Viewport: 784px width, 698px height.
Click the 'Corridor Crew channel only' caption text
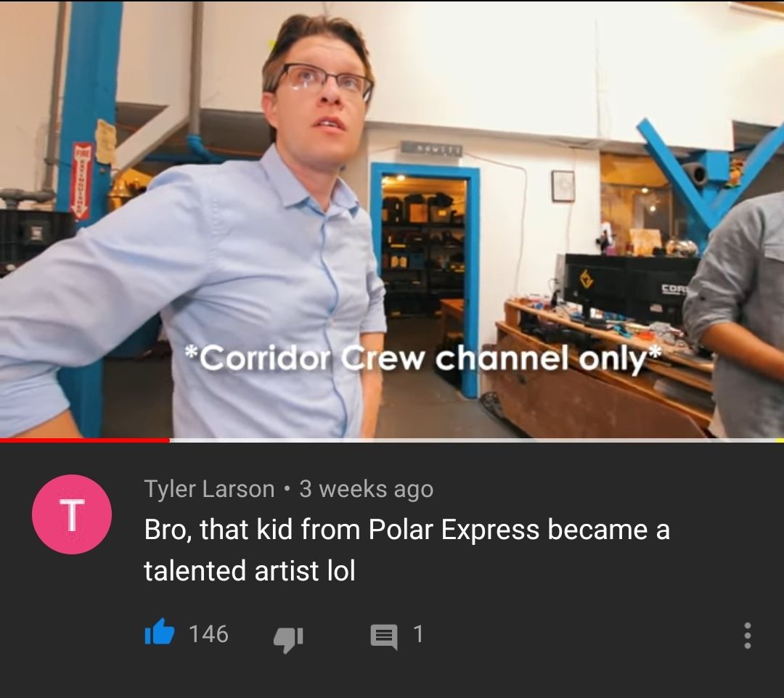pyautogui.click(x=422, y=358)
